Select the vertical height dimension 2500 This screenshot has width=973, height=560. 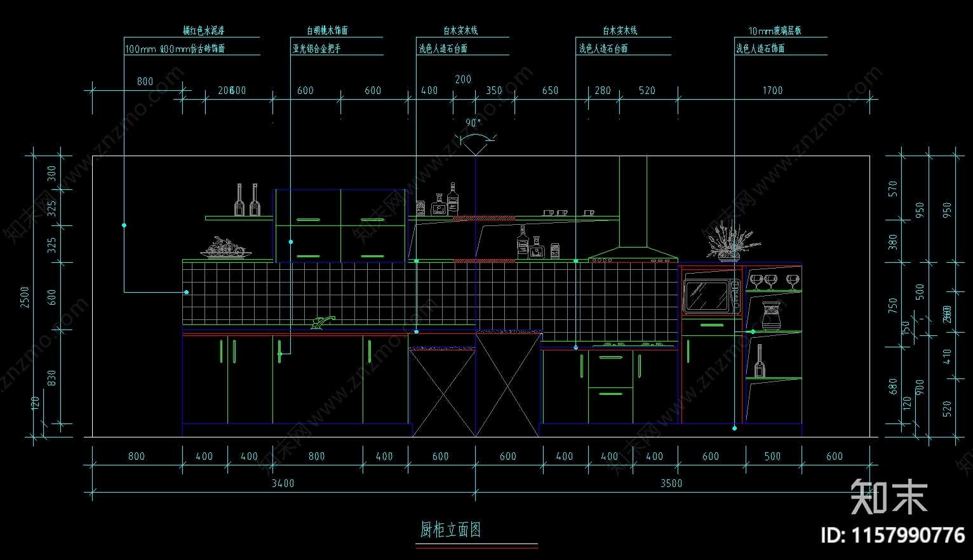(x=25, y=297)
